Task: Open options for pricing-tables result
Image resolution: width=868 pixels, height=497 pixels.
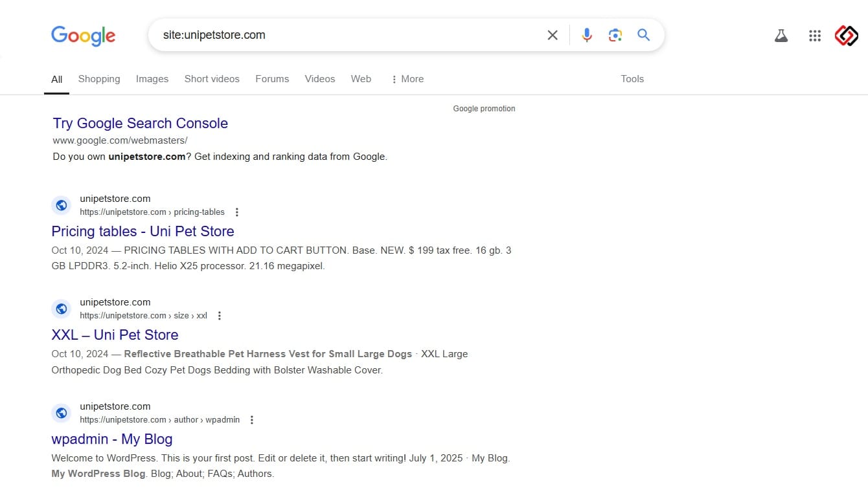Action: pyautogui.click(x=237, y=212)
